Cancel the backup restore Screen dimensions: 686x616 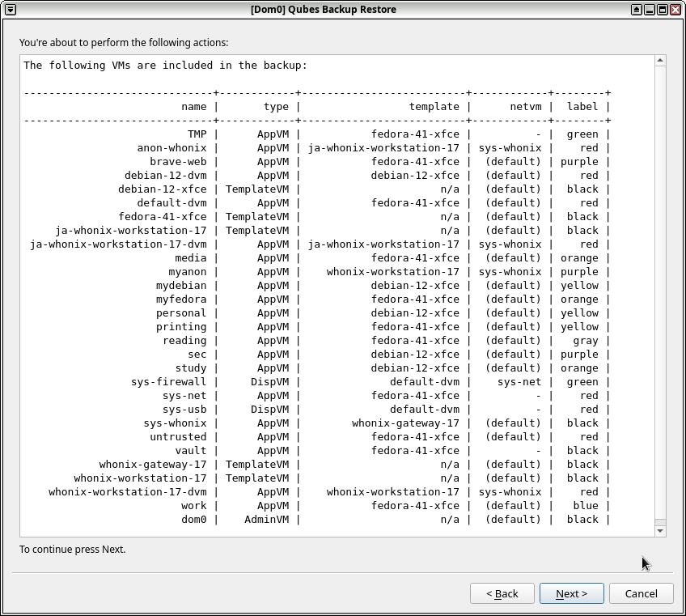641,593
